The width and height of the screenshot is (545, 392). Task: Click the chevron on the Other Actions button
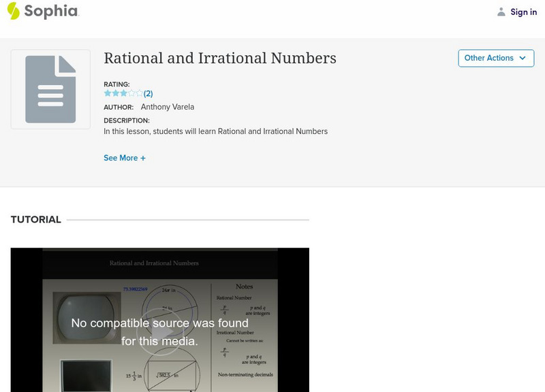(522, 59)
